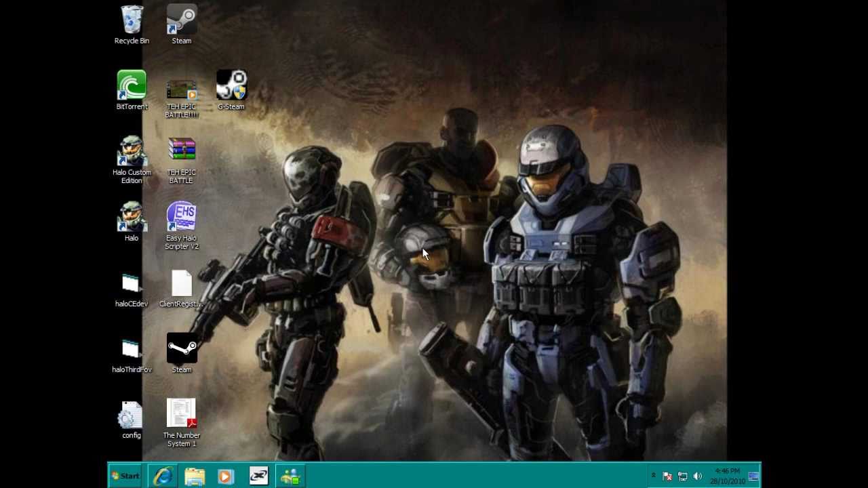868x488 pixels.
Task: Click the taskbar clock showing 28/10/2010
Action: click(x=727, y=476)
